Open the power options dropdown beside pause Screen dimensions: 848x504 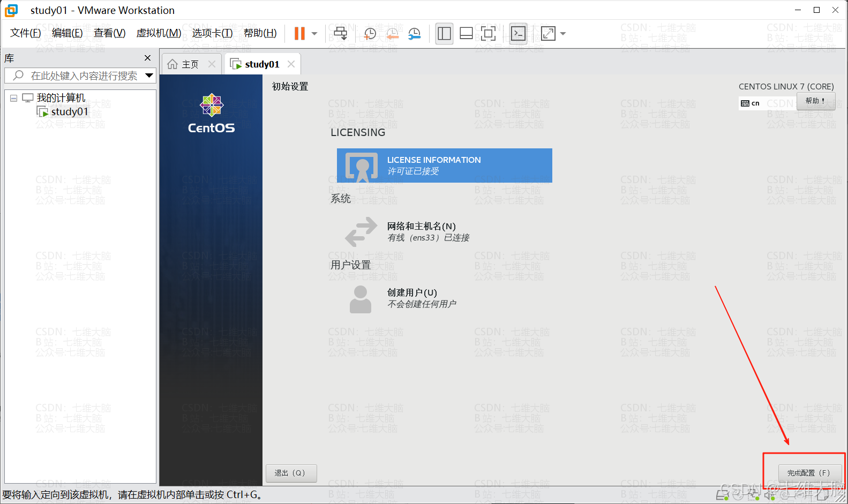(x=314, y=34)
